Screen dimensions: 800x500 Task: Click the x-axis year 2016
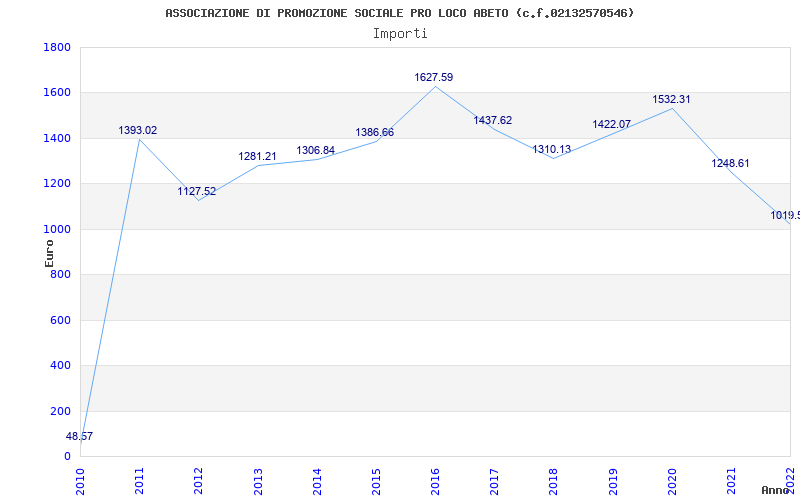tap(435, 481)
